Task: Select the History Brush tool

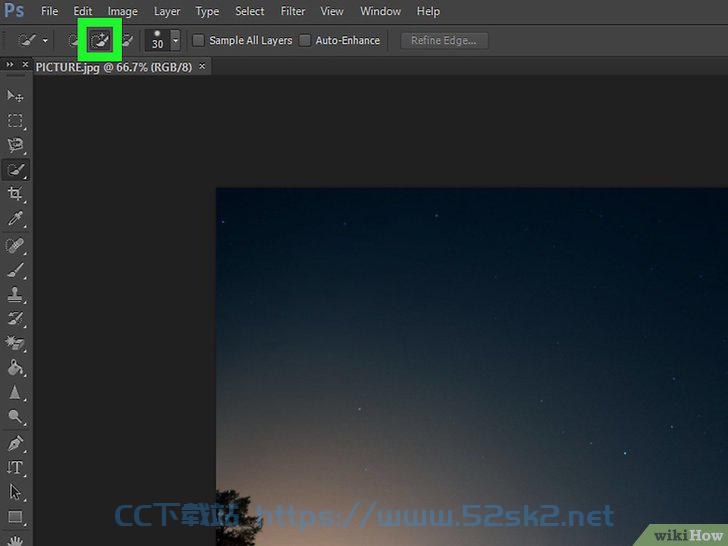Action: 15,318
